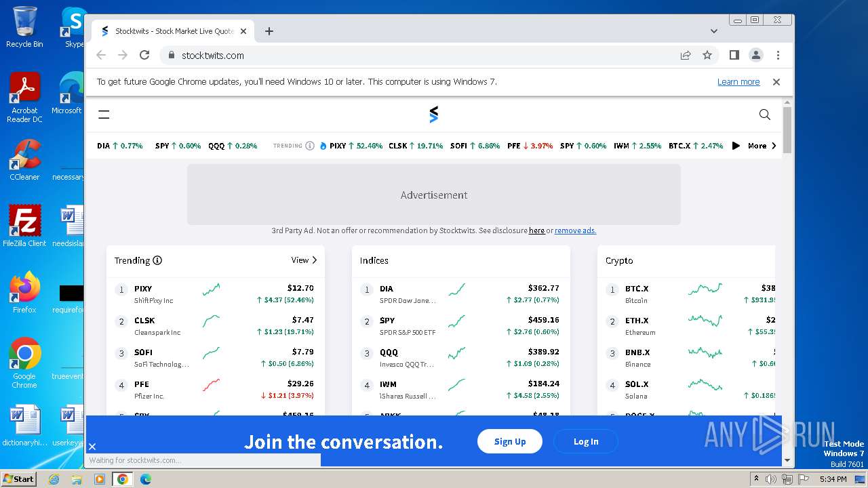The image size is (868, 488).
Task: Click QQQ in the ticker bar
Action: pos(233,146)
